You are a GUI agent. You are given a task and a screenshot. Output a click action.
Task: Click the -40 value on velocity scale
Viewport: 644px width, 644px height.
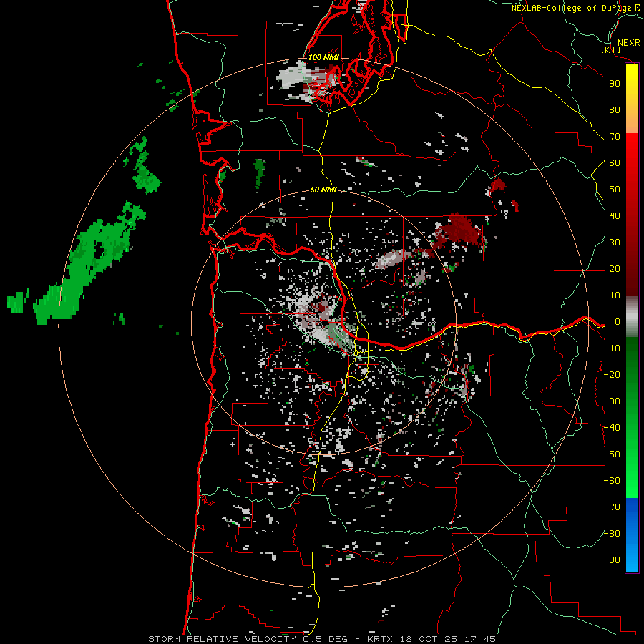(x=612, y=428)
